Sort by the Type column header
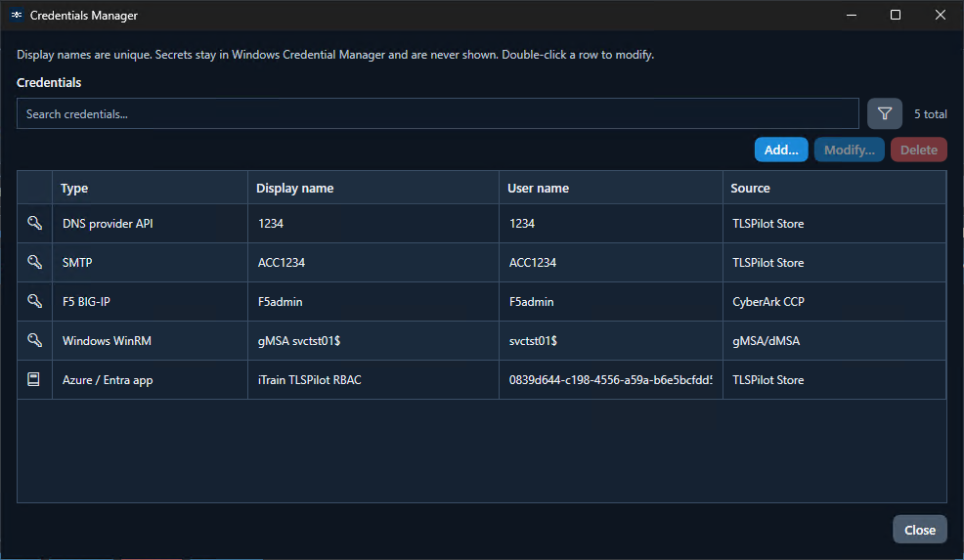 (x=150, y=188)
